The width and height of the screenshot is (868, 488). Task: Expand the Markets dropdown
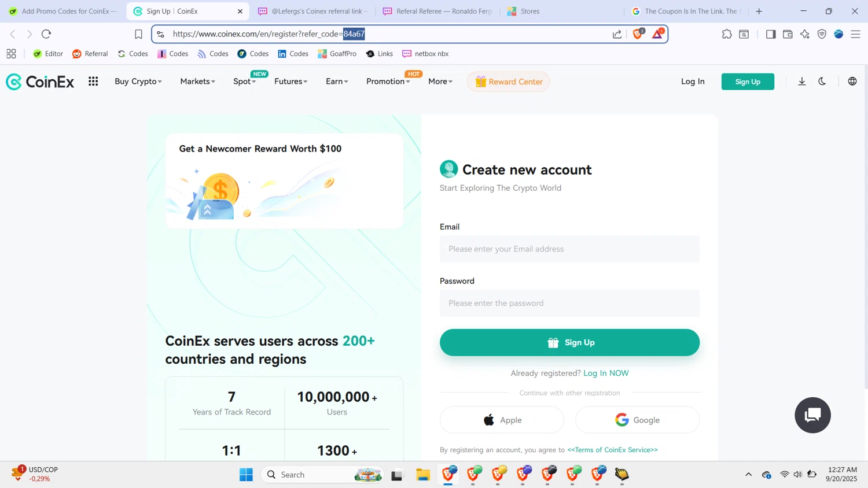point(197,82)
